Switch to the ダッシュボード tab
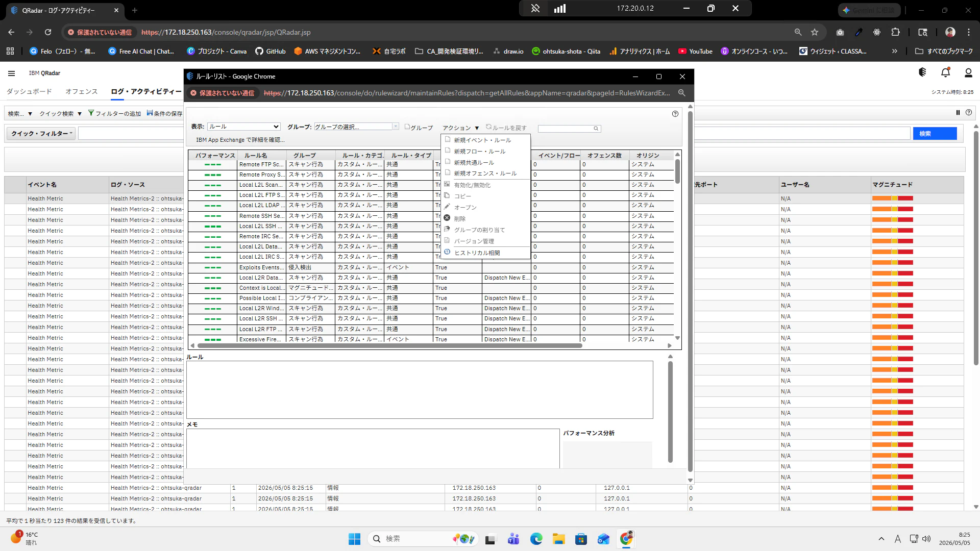 [x=29, y=91]
